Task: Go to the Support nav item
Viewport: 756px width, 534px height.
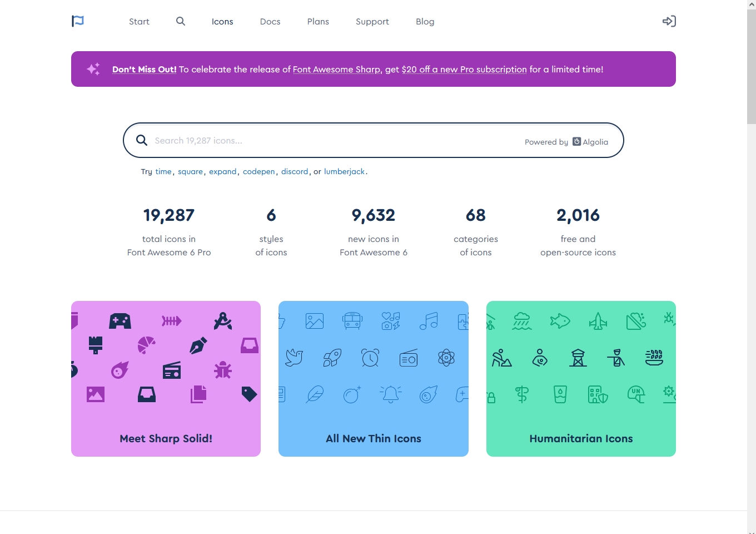Action: tap(372, 22)
